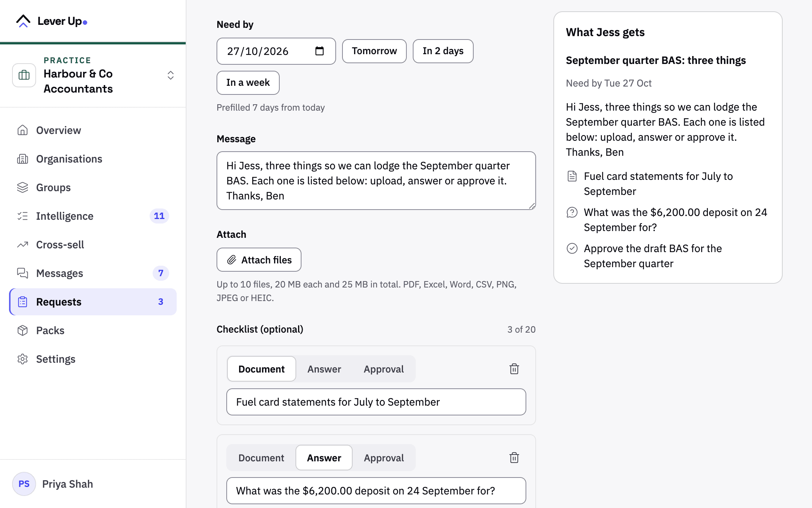
Task: Click the preview title September quarter BAS
Action: pos(656,60)
